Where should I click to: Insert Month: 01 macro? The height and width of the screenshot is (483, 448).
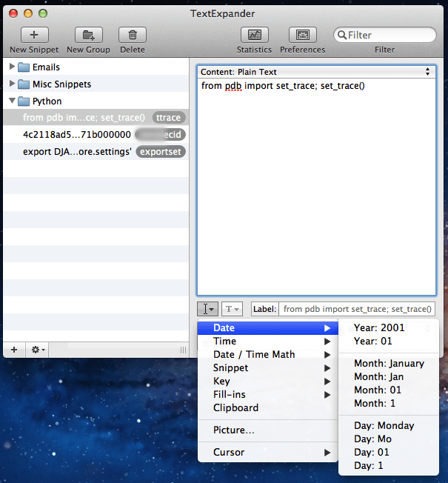pyautogui.click(x=389, y=390)
